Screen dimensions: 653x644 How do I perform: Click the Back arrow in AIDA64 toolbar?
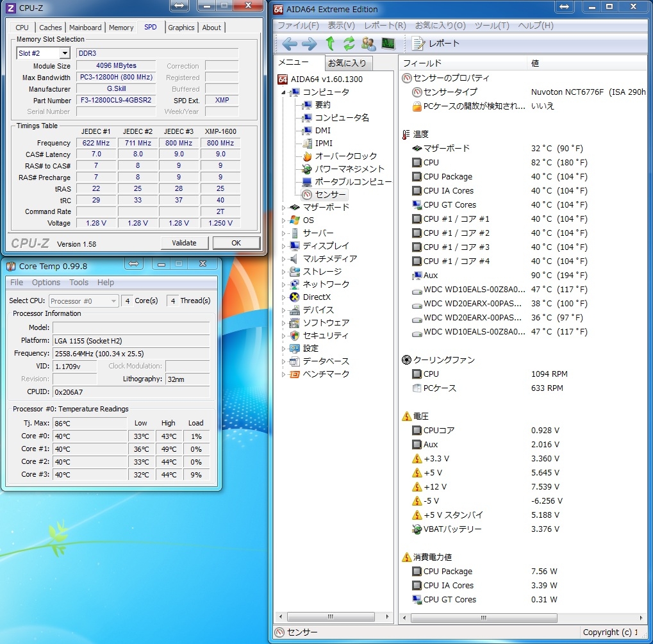coord(290,44)
